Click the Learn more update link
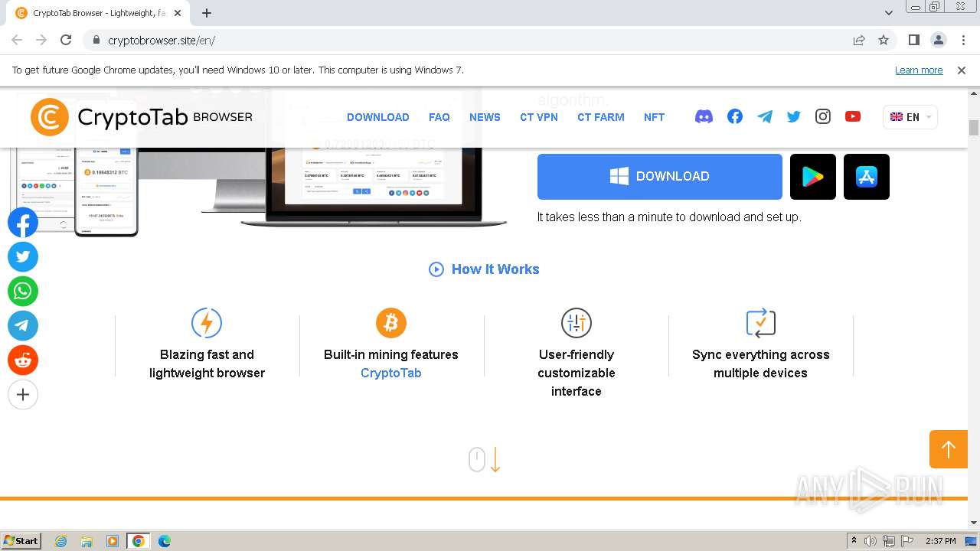 pos(919,70)
